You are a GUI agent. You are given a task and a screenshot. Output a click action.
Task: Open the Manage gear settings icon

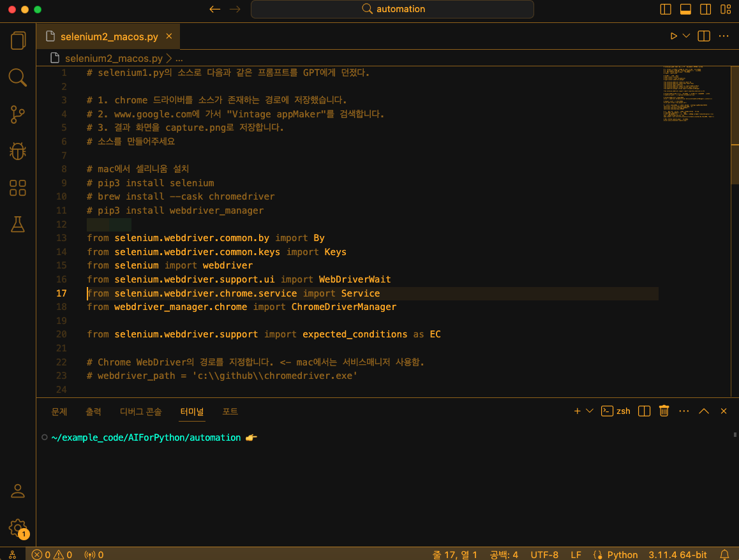coord(18,528)
